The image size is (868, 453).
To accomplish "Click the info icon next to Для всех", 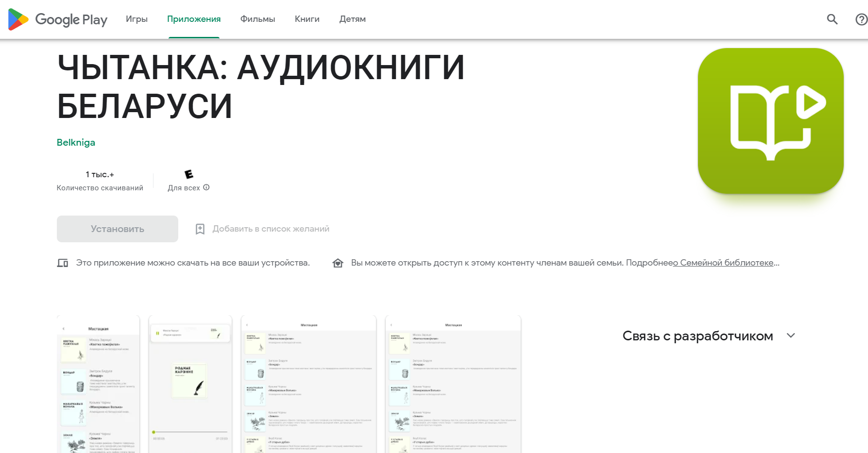I will coord(206,187).
